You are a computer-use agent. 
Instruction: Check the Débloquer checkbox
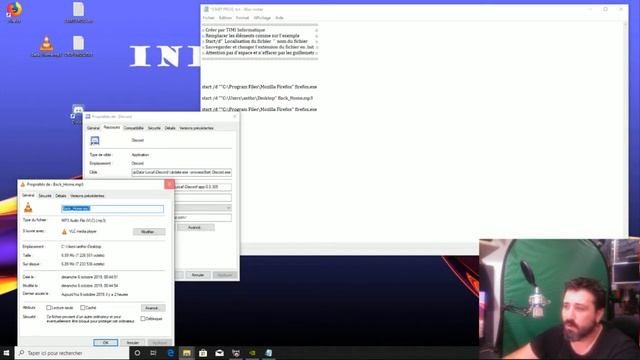(142, 318)
